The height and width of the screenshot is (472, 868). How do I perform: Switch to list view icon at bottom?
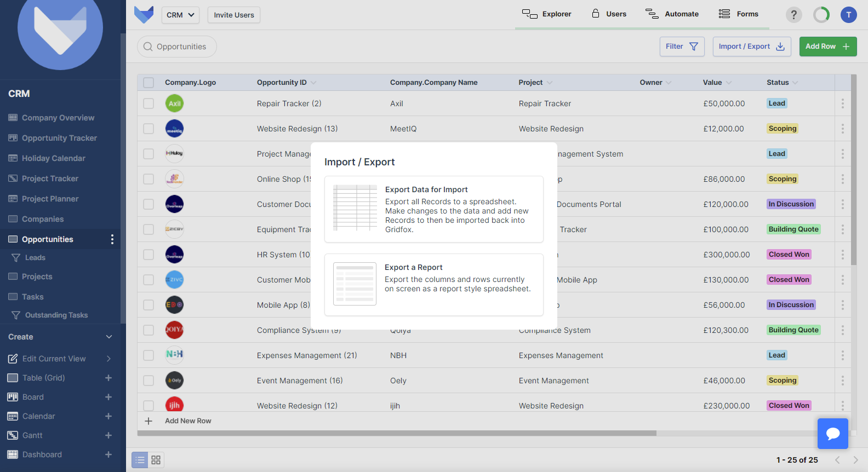pos(140,460)
